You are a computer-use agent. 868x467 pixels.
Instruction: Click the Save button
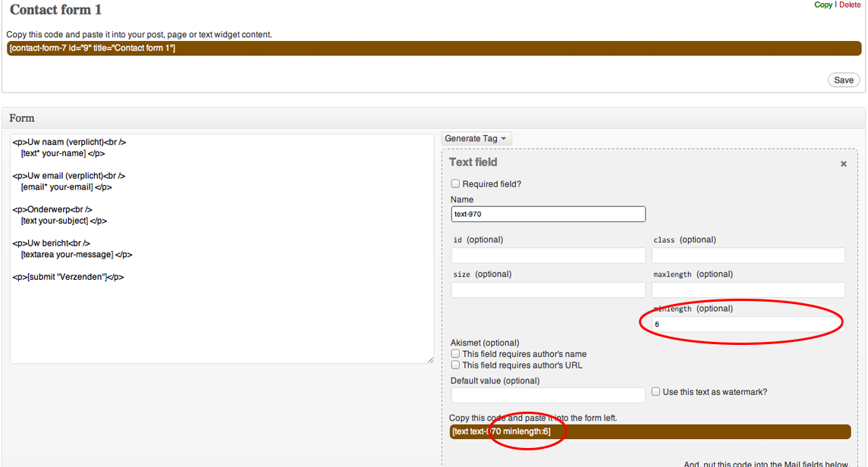843,80
